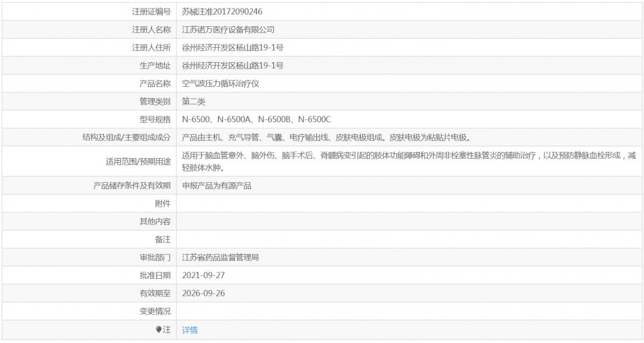Click the 产品名称 label
Viewport: 644px width, 343px height.
click(x=155, y=84)
